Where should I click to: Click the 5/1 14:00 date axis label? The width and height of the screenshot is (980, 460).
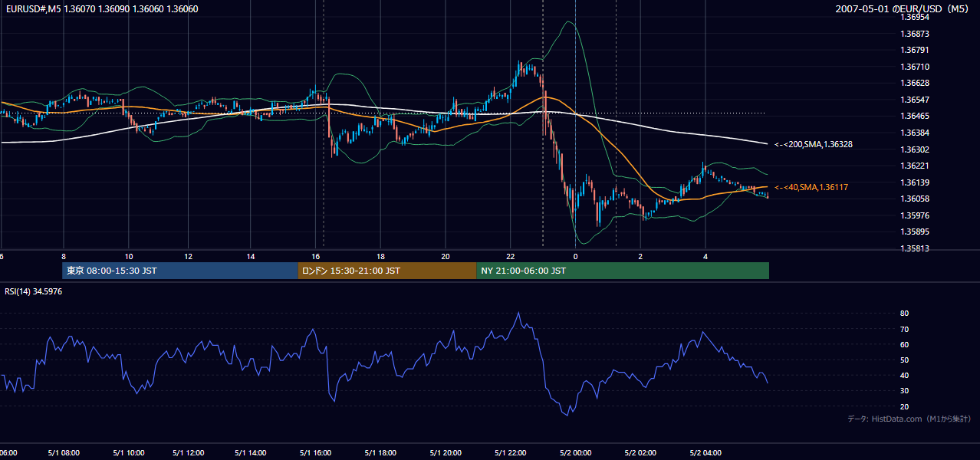click(x=251, y=453)
